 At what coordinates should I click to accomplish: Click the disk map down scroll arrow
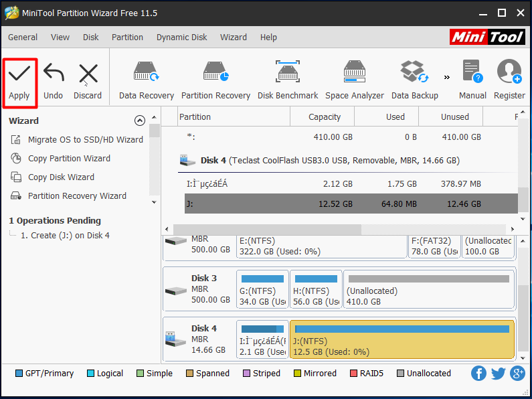(x=523, y=358)
